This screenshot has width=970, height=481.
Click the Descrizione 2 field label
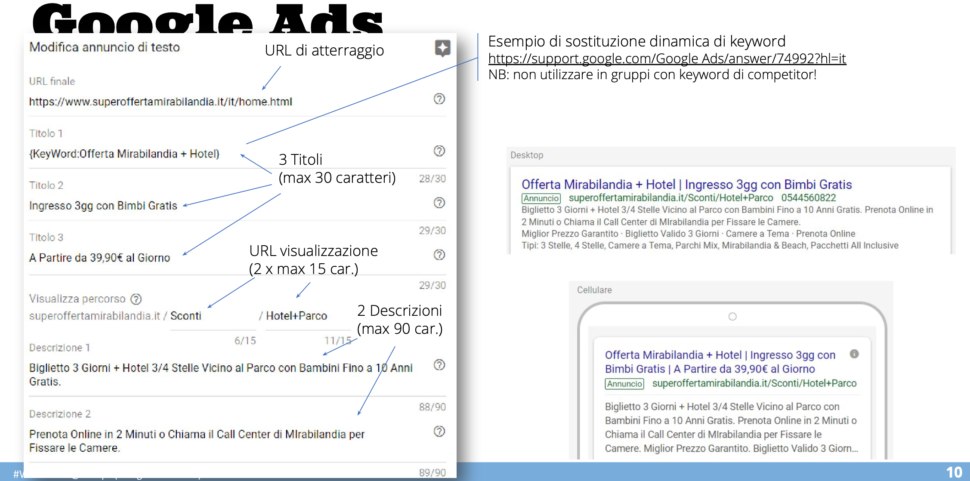(x=60, y=414)
